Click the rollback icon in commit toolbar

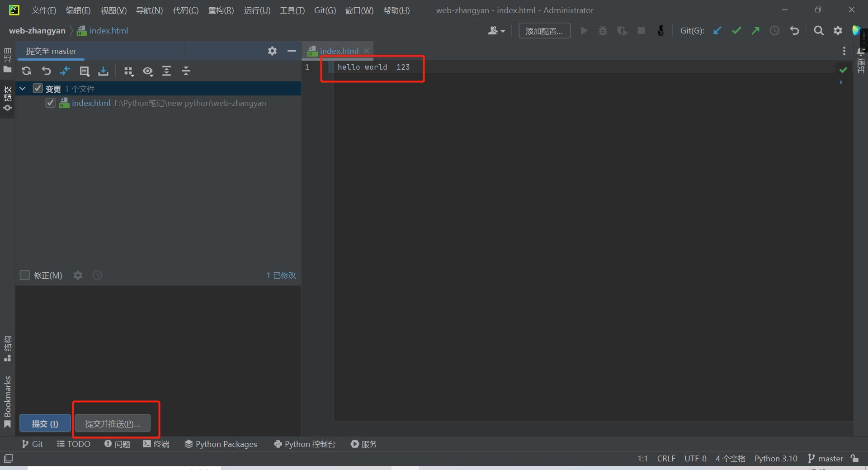point(46,71)
